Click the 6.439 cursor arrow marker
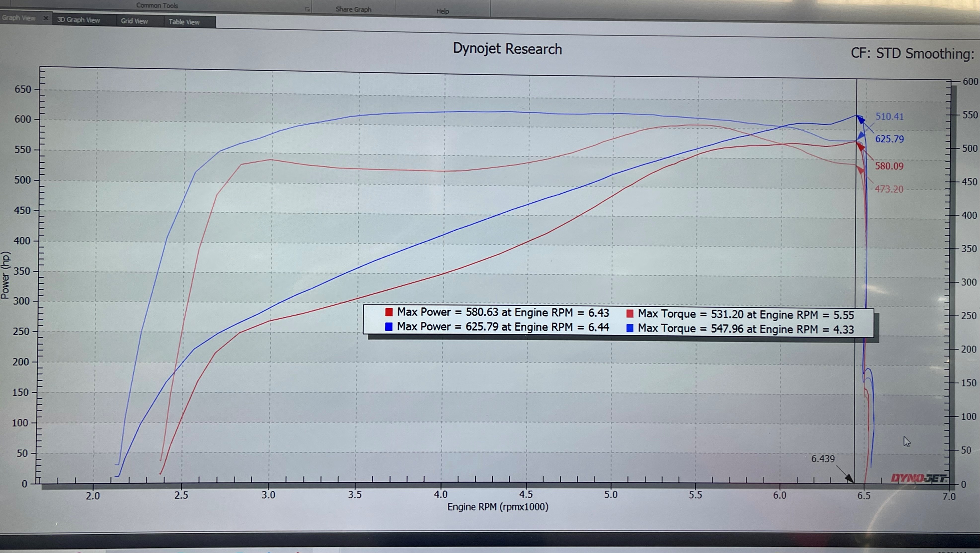Image resolution: width=980 pixels, height=553 pixels. (x=849, y=478)
